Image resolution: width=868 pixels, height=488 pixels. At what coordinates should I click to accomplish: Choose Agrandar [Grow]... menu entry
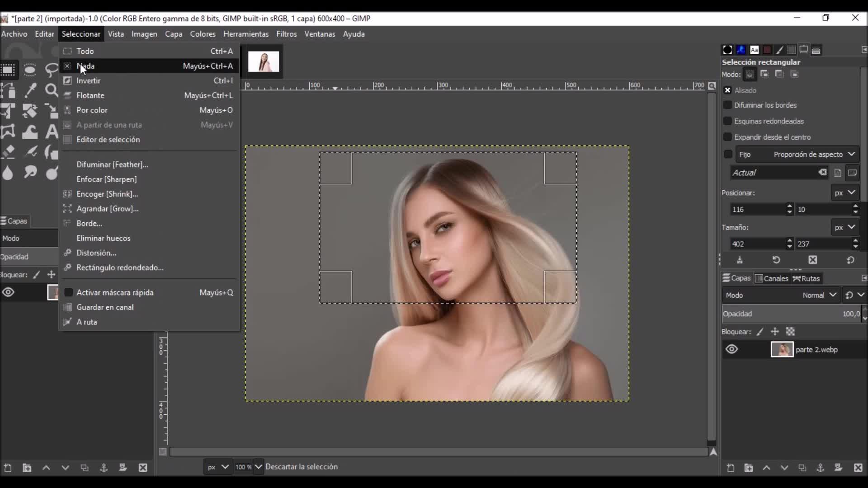(x=108, y=209)
